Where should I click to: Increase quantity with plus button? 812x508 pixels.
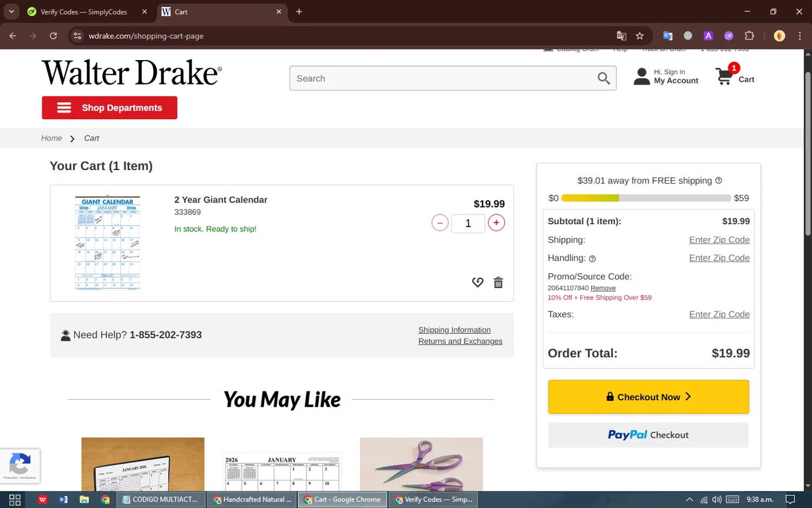496,223
